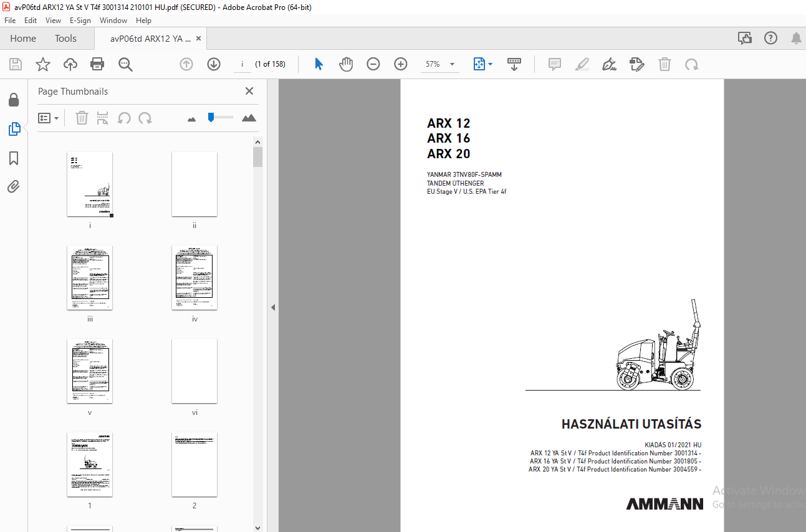This screenshot has width=806, height=532.
Task: Select page thumbnail 2
Action: click(x=194, y=465)
